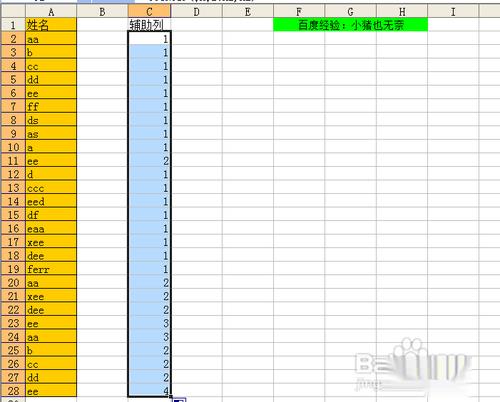Select column F header

(x=299, y=12)
